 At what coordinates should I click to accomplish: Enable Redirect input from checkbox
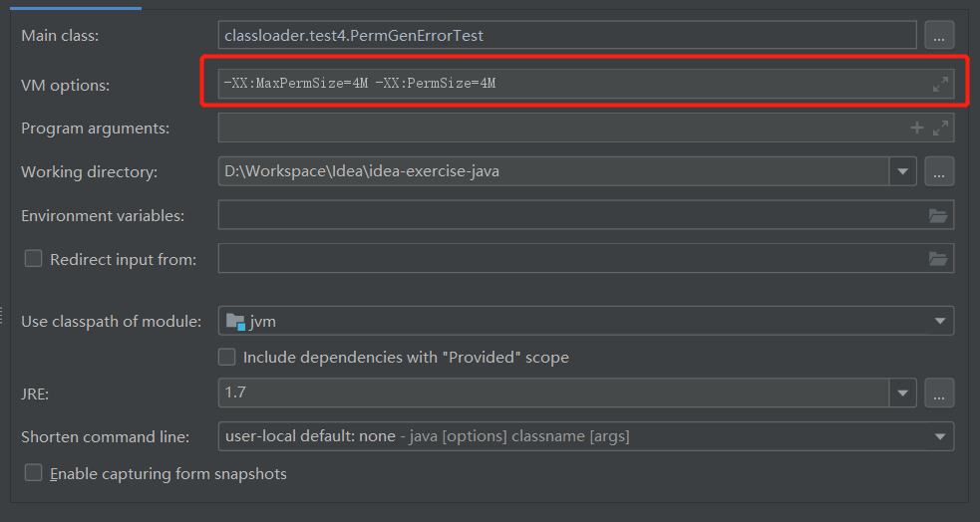pos(33,258)
